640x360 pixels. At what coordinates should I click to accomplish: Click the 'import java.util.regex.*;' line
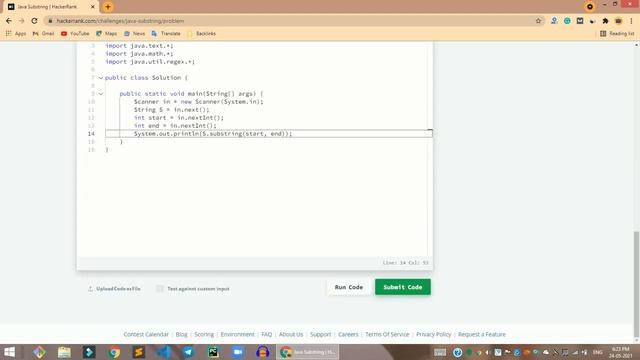click(x=150, y=62)
